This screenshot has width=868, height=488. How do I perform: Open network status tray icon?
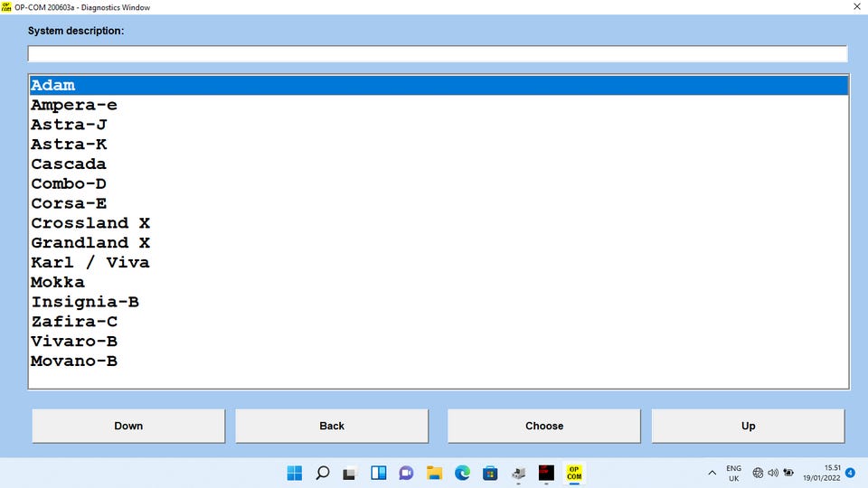tap(758, 473)
